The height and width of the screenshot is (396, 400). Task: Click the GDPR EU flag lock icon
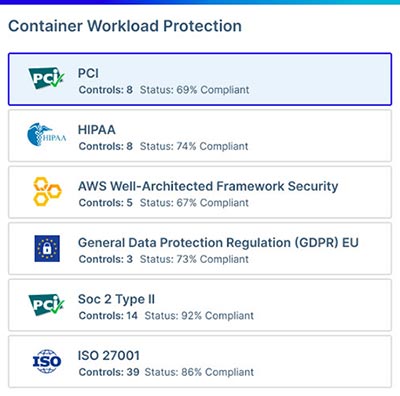(47, 248)
